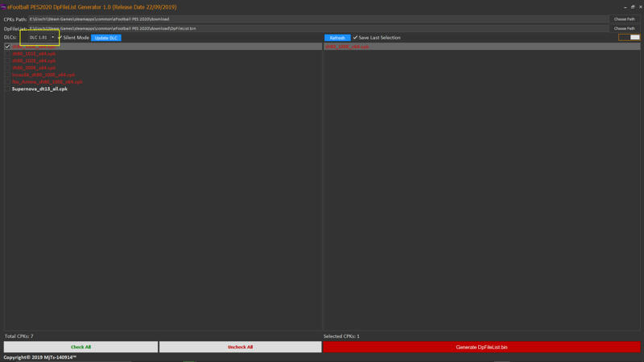This screenshot has width=644, height=362.
Task: Select the second CPK file in the left list
Action: coord(34,54)
